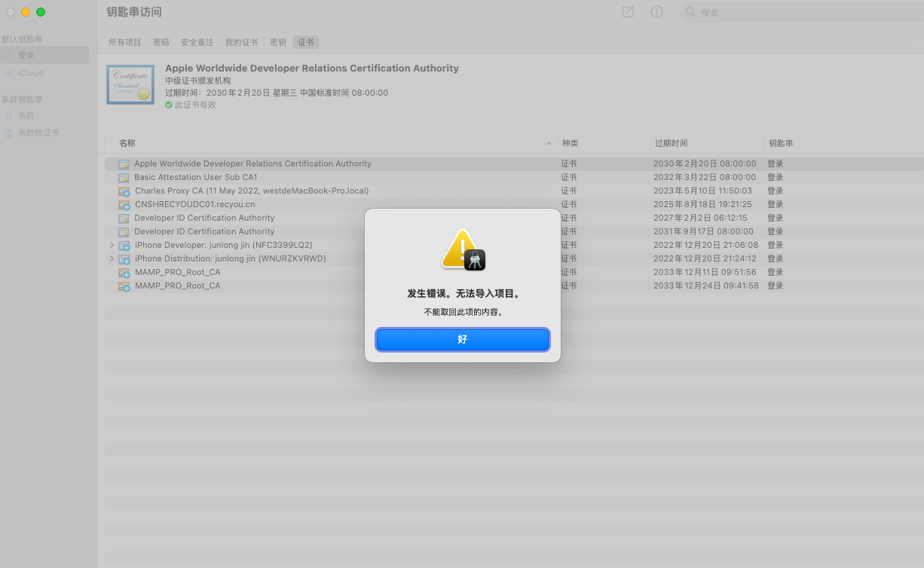Click the certificate icon beside iPhone Developer: junlong jin

point(124,246)
